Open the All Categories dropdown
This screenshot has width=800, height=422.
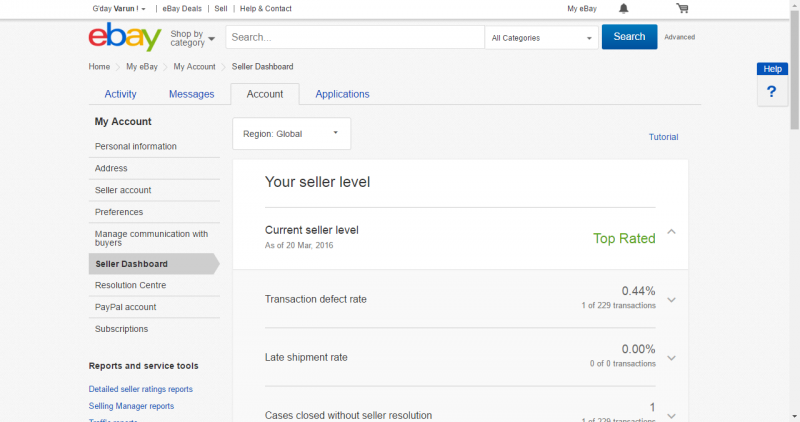[x=541, y=38]
